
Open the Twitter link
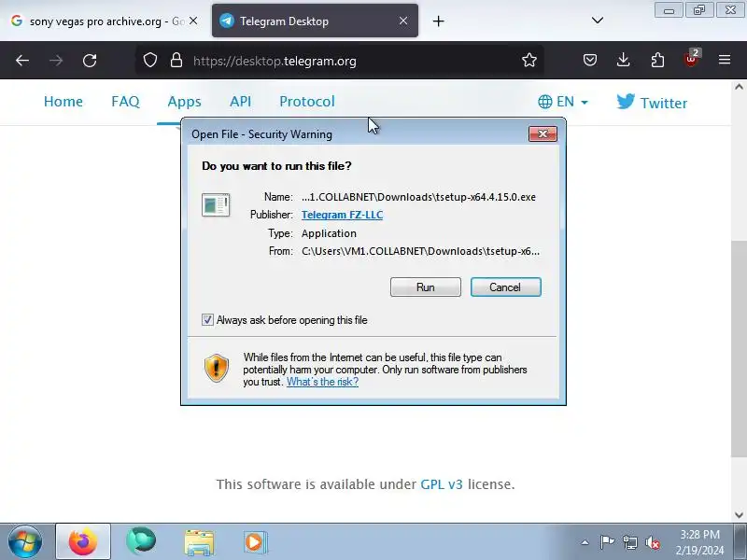pos(652,103)
